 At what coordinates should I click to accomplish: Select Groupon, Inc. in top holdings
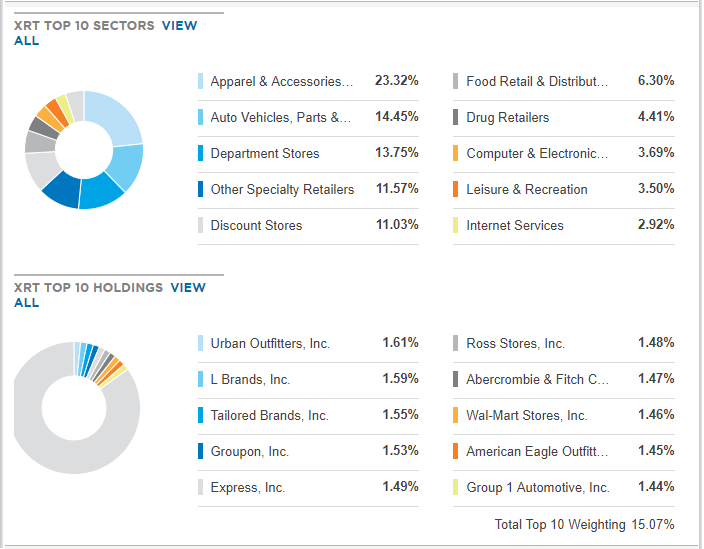(x=249, y=451)
